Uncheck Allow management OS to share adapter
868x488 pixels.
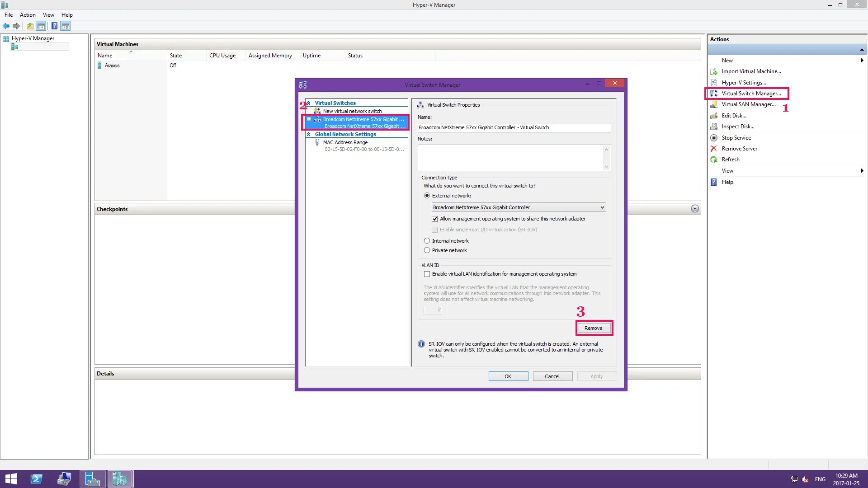[x=435, y=219]
